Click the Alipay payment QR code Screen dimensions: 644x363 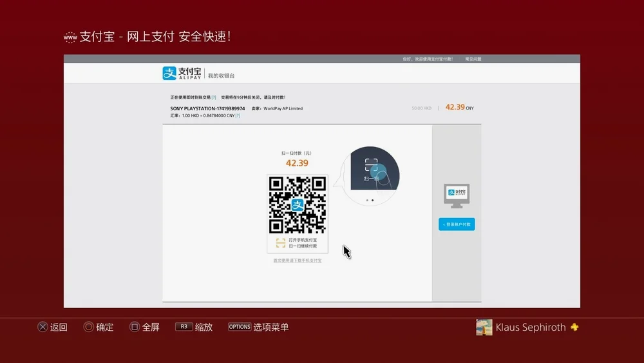tap(298, 205)
